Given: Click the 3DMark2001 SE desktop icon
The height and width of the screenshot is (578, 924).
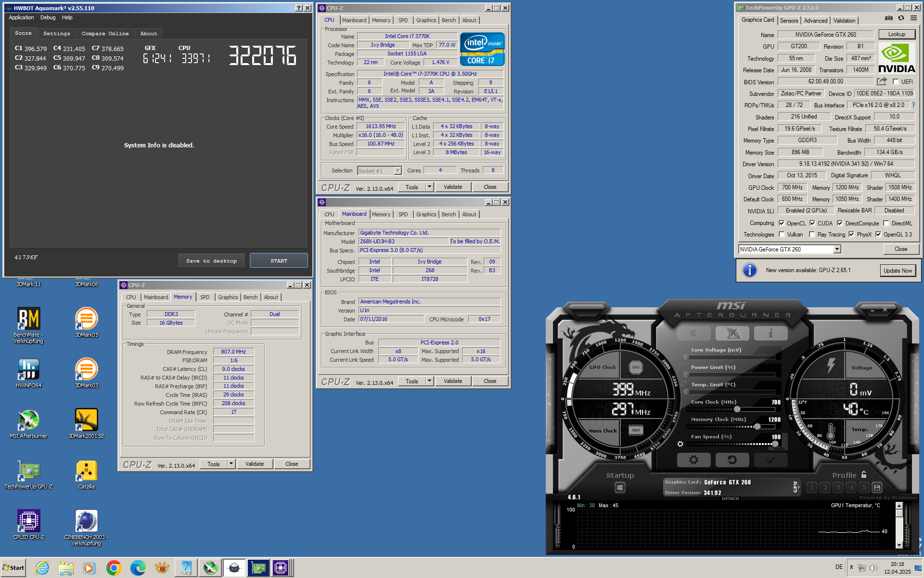Looking at the screenshot, I should point(87,424).
